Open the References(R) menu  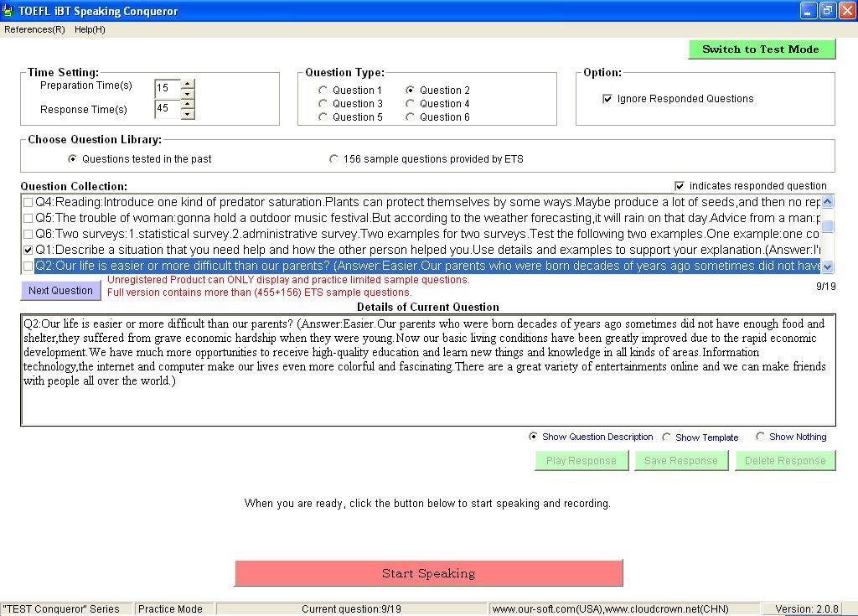pos(34,29)
